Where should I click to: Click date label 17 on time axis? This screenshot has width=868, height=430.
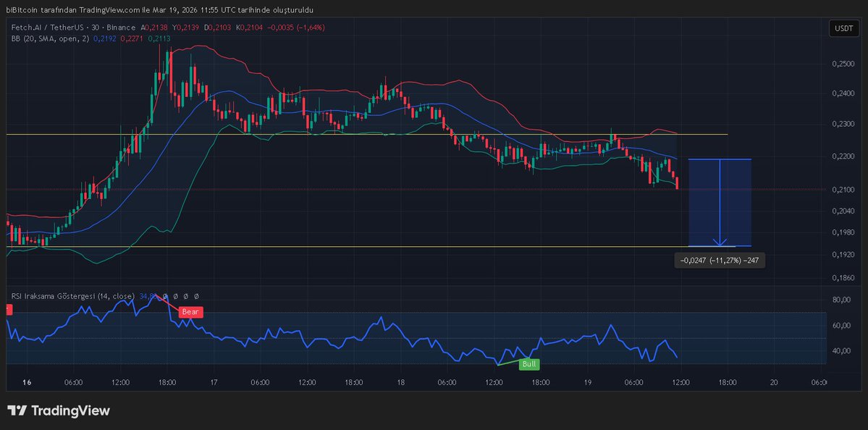(214, 382)
